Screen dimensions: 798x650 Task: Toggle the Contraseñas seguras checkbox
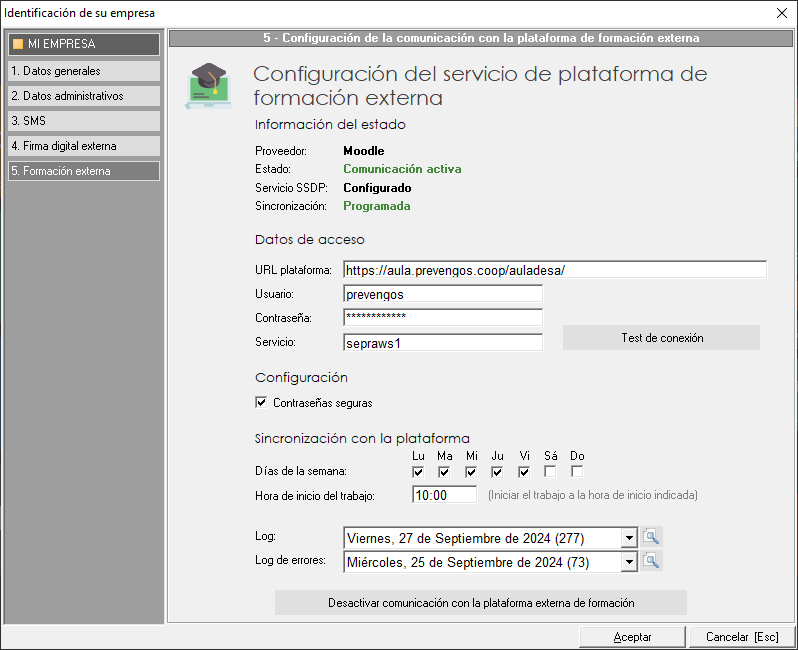tap(262, 403)
